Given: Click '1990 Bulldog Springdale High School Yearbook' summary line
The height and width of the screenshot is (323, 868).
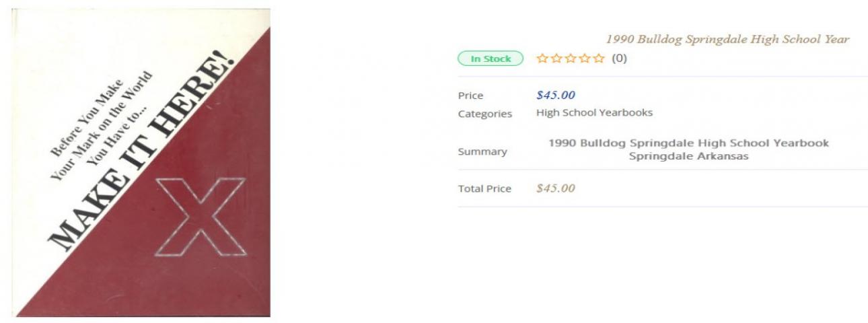Looking at the screenshot, I should (x=688, y=143).
